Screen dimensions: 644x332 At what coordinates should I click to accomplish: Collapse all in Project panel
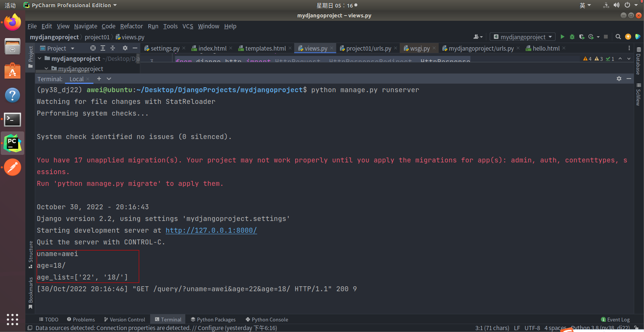click(113, 48)
